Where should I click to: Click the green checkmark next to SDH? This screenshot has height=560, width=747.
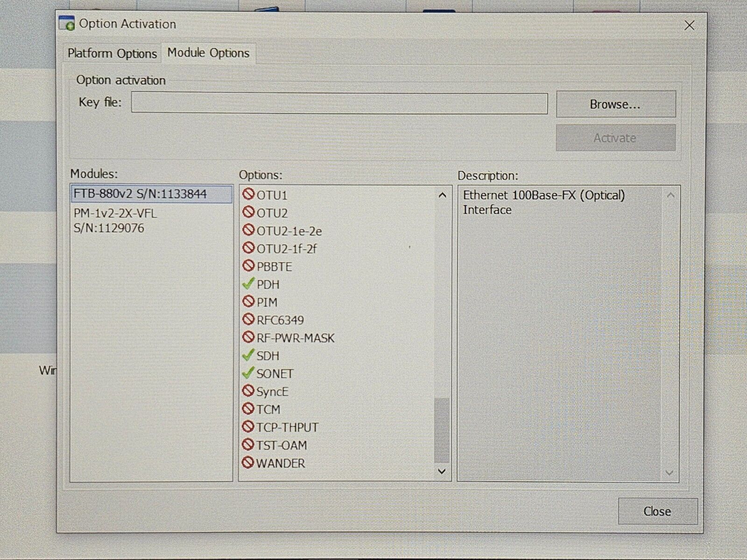click(248, 356)
